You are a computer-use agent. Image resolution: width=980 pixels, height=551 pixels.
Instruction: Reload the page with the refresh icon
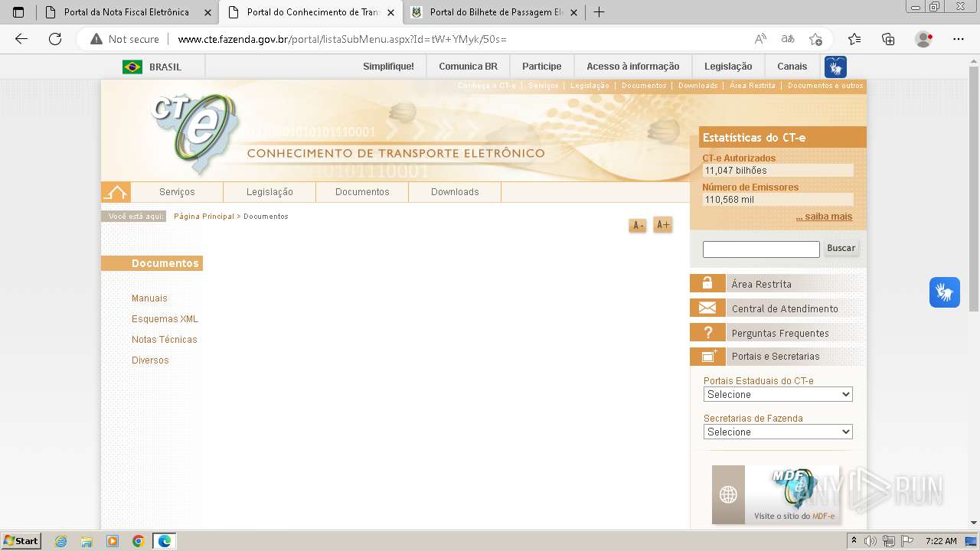(x=55, y=39)
